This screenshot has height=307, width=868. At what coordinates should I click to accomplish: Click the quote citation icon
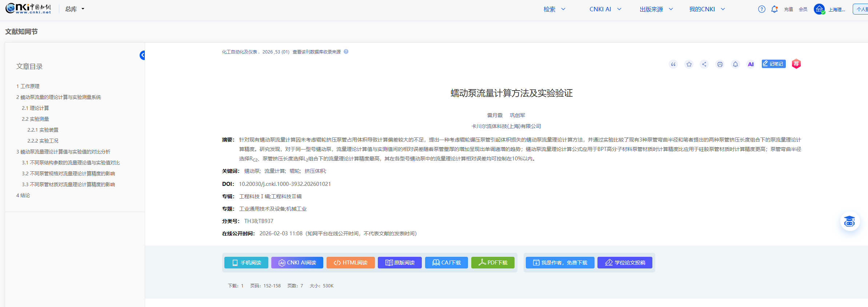673,64
